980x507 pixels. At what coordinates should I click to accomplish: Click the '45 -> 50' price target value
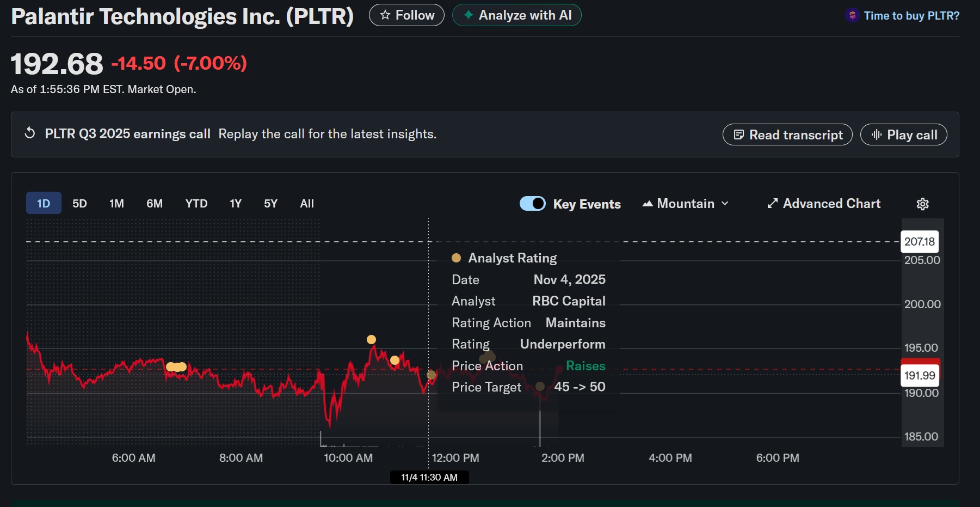coord(580,387)
